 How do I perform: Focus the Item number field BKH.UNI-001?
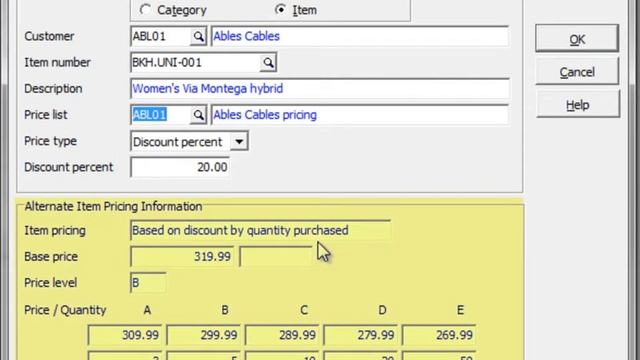coord(196,62)
